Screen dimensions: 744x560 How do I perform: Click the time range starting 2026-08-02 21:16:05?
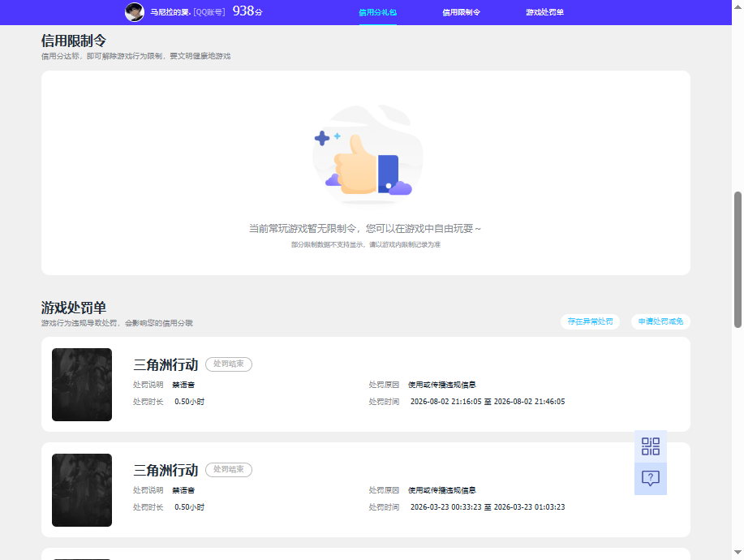coord(488,402)
